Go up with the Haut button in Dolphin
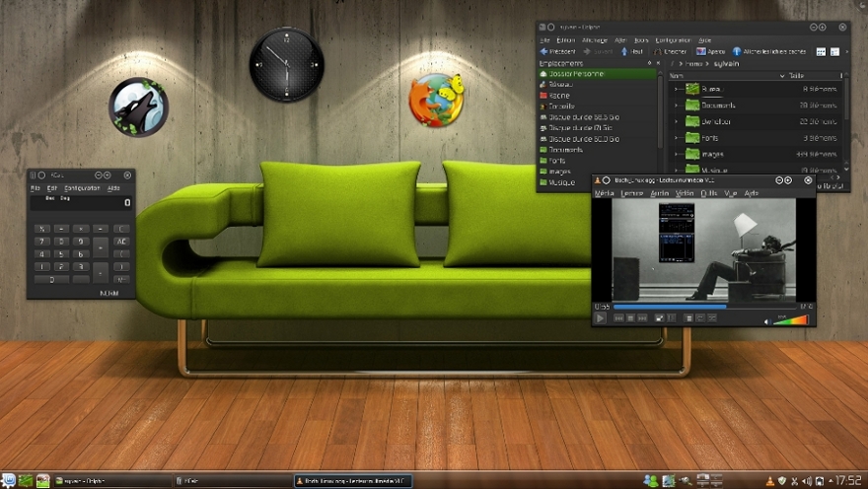Screen dimensions: 868x489 [631, 51]
